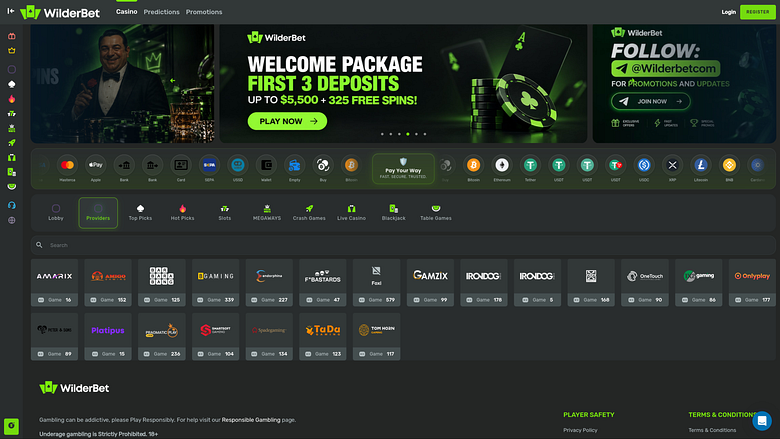Open the Pragmatic Play provider card
This screenshot has width=780, height=439.
(x=162, y=337)
